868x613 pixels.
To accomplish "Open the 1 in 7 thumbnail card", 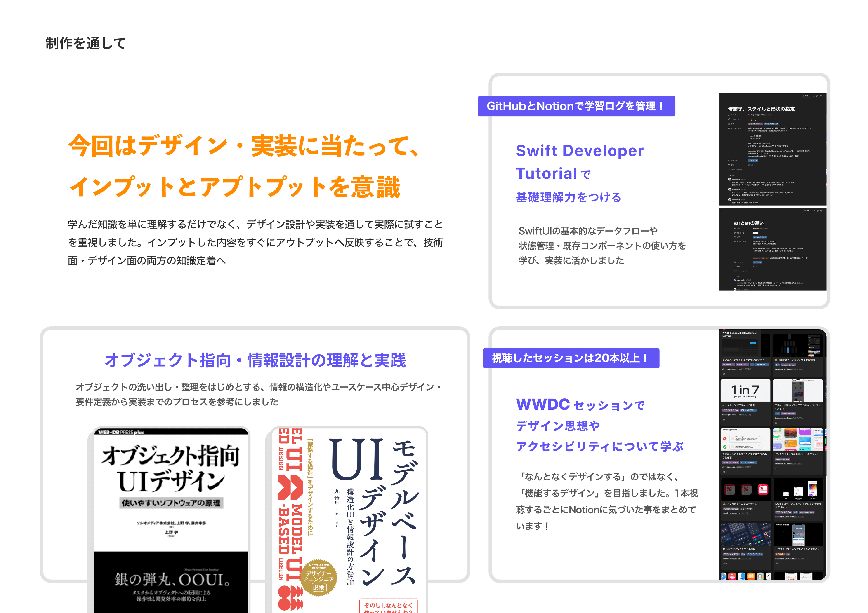I will point(745,391).
